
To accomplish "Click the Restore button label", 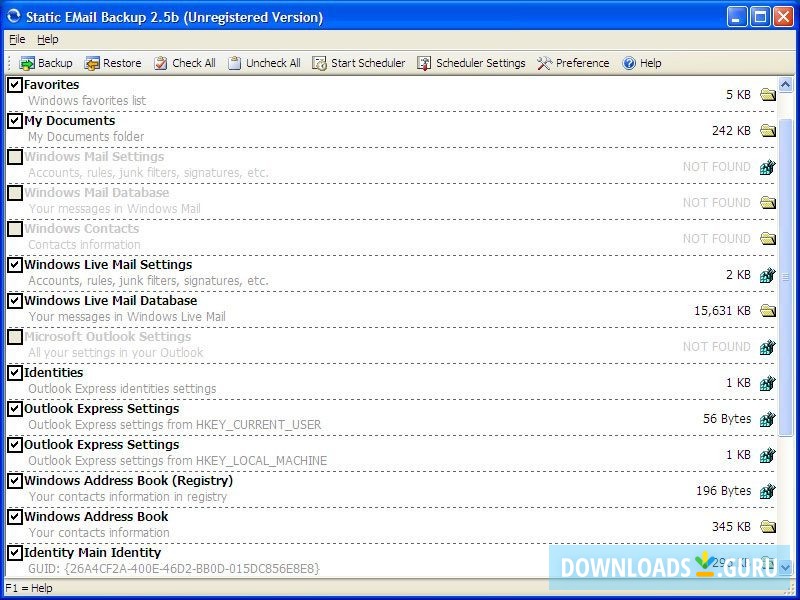I will pos(122,63).
